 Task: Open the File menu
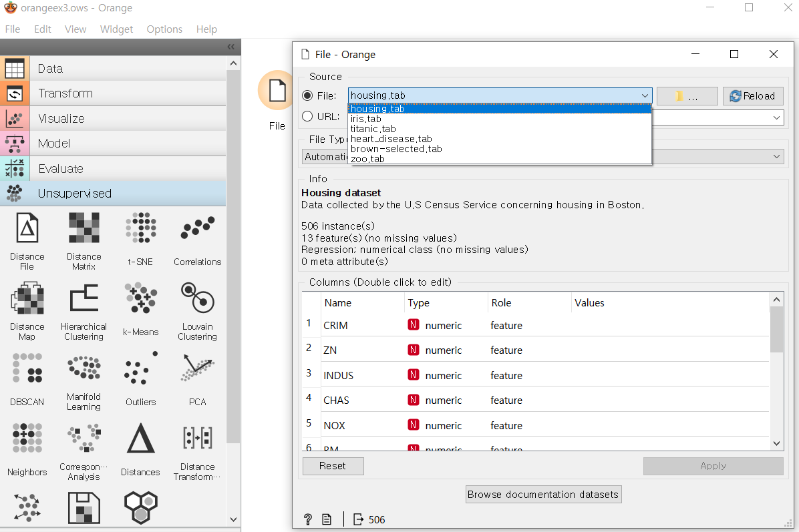click(12, 29)
